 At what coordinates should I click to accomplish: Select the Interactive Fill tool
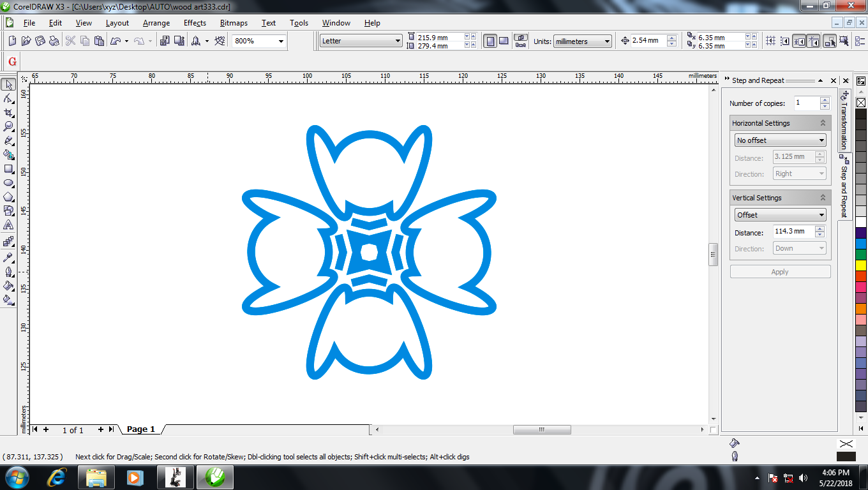coord(8,300)
